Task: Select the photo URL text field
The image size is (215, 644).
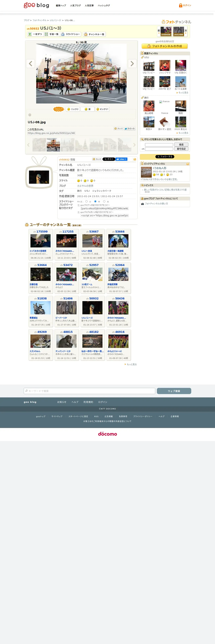Action: (x=51, y=133)
